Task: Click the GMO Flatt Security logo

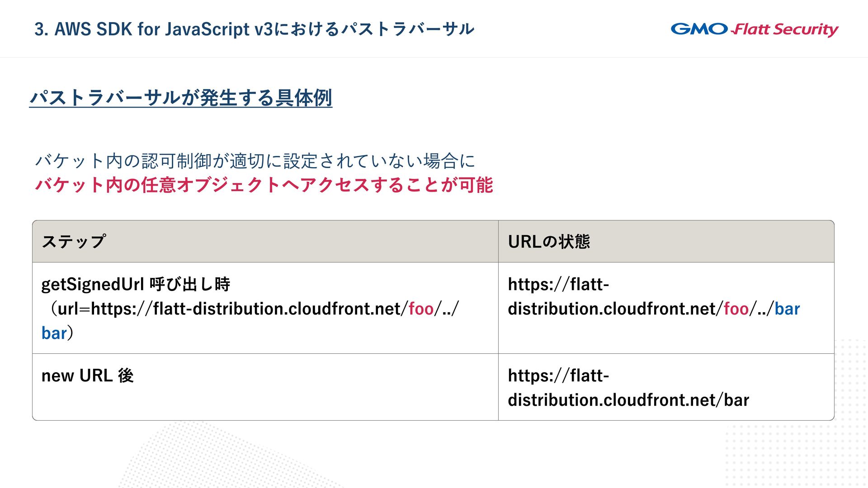Action: [x=754, y=29]
